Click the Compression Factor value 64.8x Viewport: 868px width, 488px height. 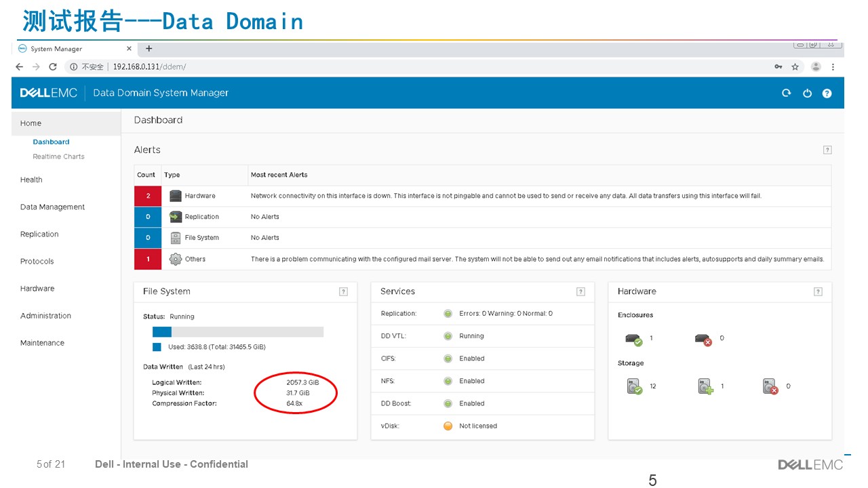point(294,403)
